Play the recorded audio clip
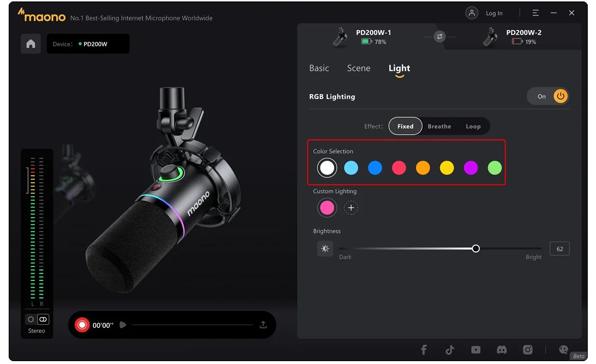The height and width of the screenshot is (364, 596). [122, 324]
